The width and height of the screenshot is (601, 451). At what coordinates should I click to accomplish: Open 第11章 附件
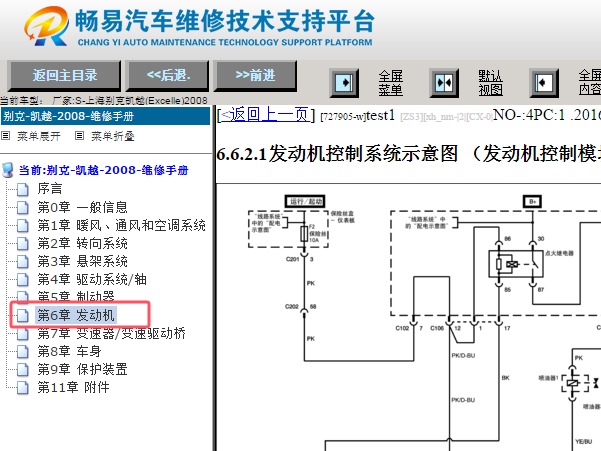[x=73, y=387]
